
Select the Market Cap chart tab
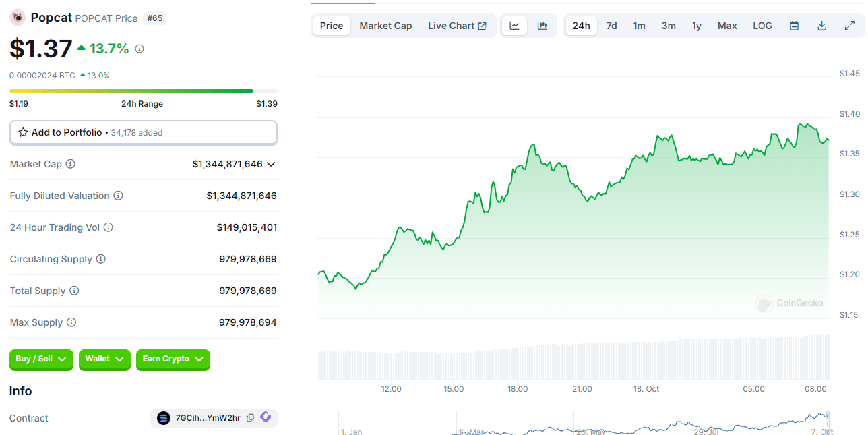click(385, 26)
